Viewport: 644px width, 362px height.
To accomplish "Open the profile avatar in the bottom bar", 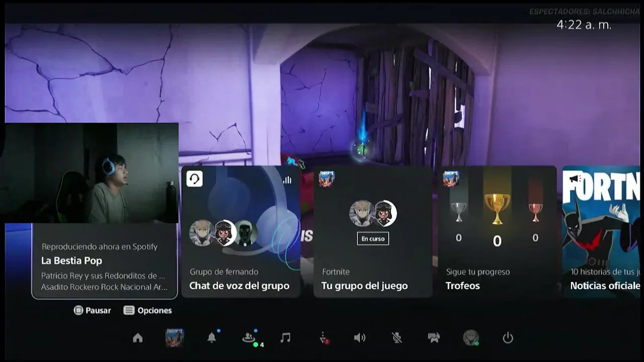I will pos(471,338).
